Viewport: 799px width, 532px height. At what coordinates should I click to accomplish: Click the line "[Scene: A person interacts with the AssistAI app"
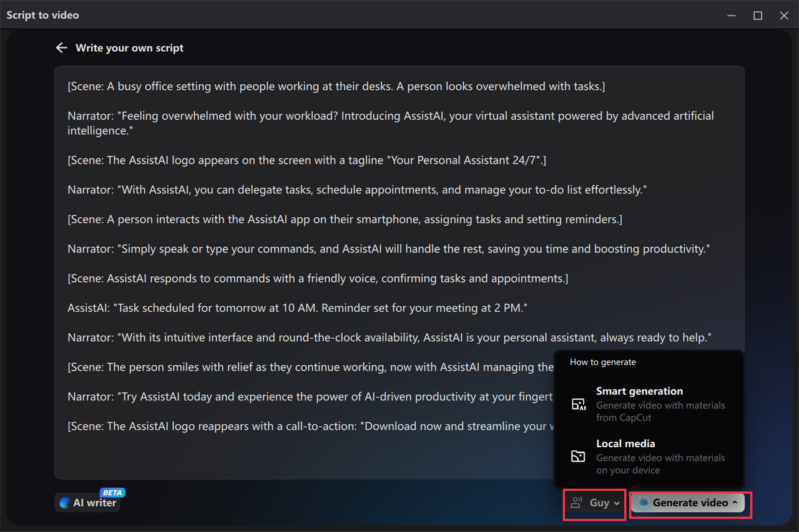pyautogui.click(x=345, y=219)
